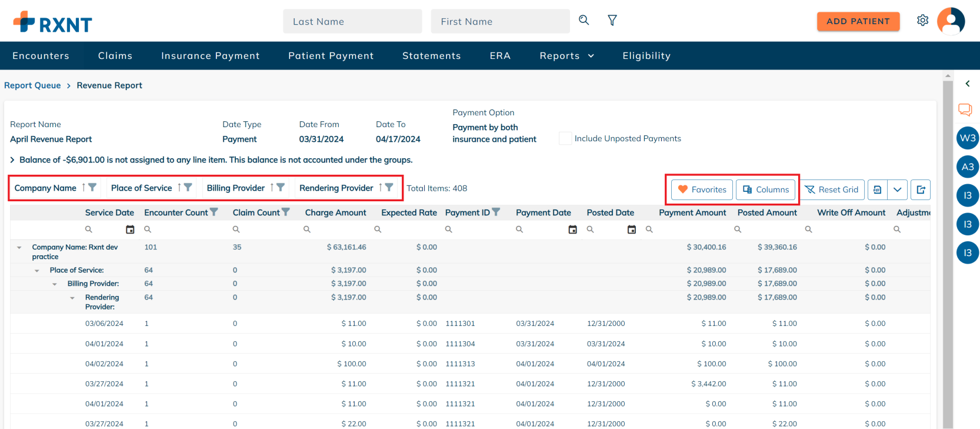Click the RXNT logo

52,22
